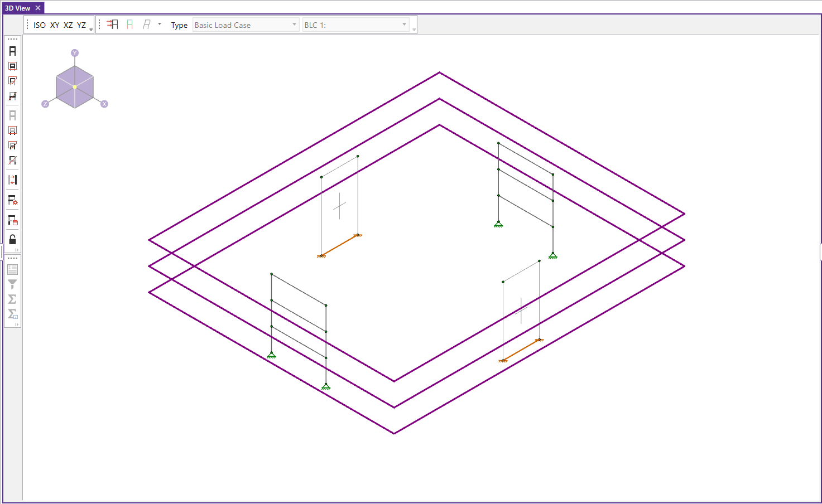The width and height of the screenshot is (822, 504).
Task: Click the Y axis on orientation cube
Action: click(x=75, y=53)
